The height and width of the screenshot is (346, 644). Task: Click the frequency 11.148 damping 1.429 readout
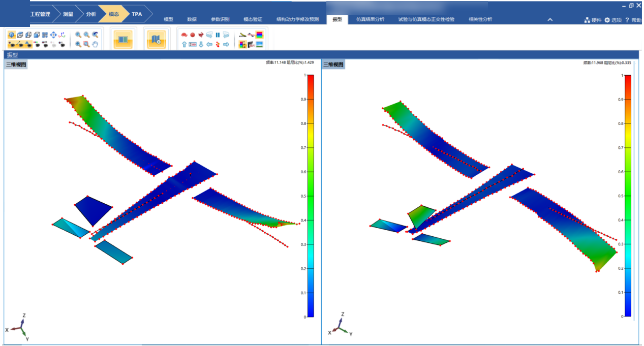[290, 62]
